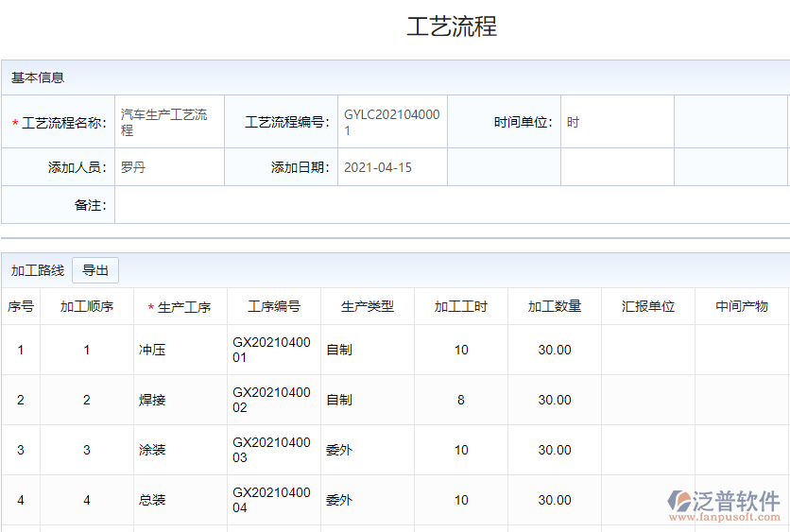Image resolution: width=790 pixels, height=532 pixels.
Task: Select the 焊接 process cell
Action: (x=152, y=401)
